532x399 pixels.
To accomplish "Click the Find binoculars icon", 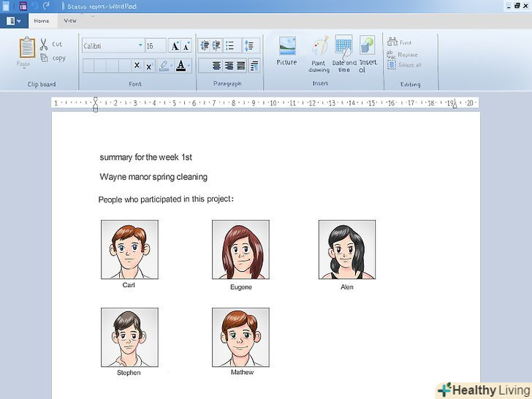I will 392,42.
